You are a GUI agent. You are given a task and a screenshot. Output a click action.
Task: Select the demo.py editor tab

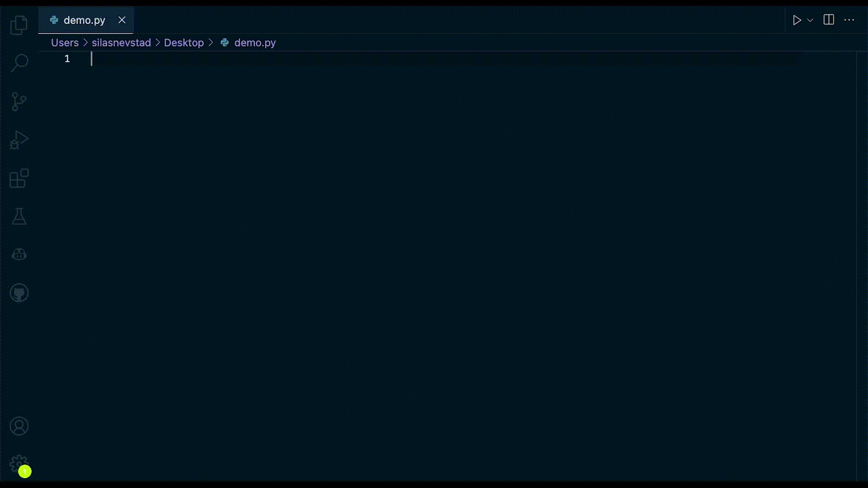(84, 20)
